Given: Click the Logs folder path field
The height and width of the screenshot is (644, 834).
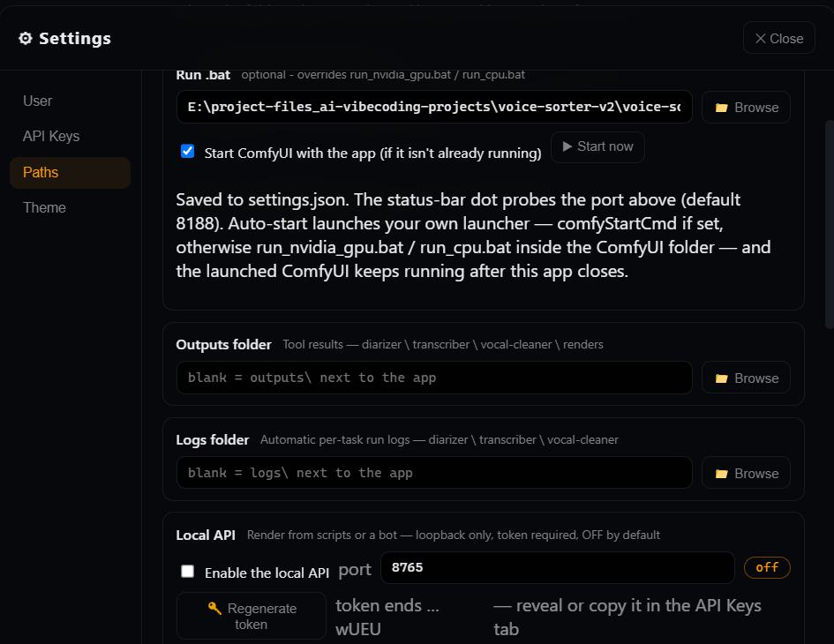Looking at the screenshot, I should coord(434,473).
